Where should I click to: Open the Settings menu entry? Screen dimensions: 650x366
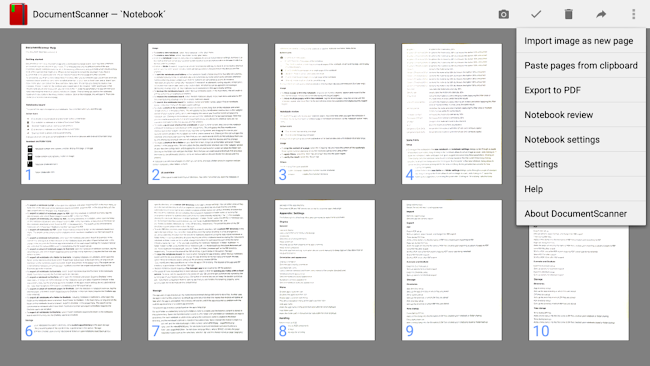tap(581, 164)
